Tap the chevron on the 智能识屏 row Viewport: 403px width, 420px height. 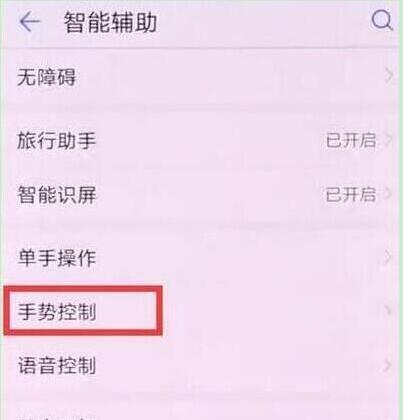389,194
